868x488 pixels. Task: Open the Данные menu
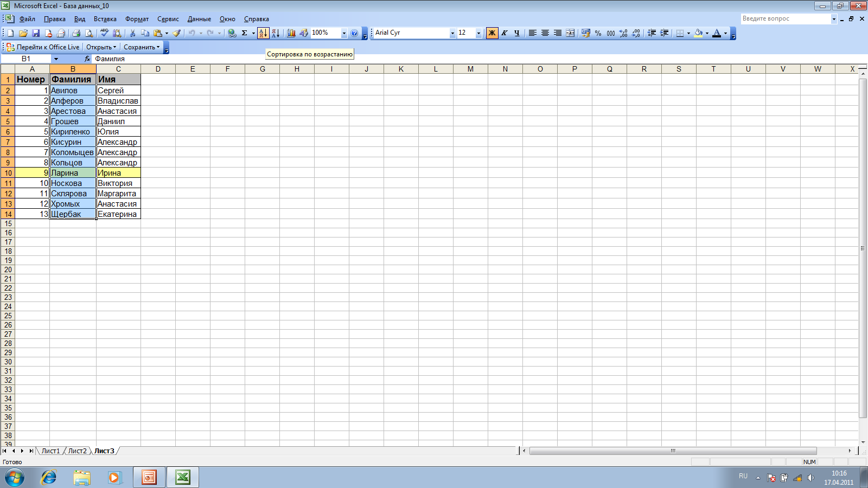point(199,19)
